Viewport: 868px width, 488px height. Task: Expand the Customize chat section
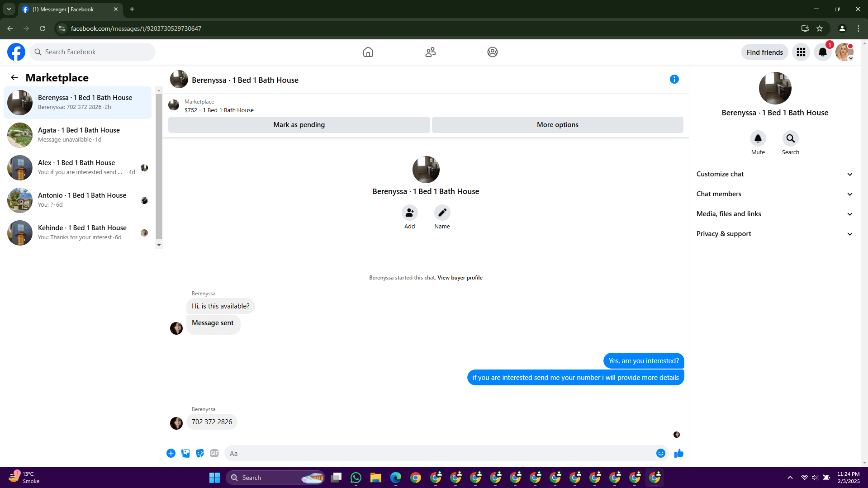pyautogui.click(x=775, y=174)
